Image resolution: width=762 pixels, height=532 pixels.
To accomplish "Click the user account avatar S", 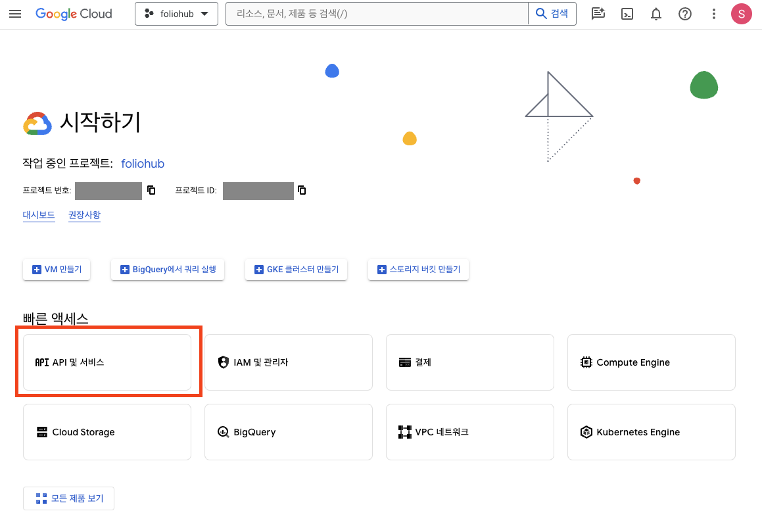I will point(742,14).
